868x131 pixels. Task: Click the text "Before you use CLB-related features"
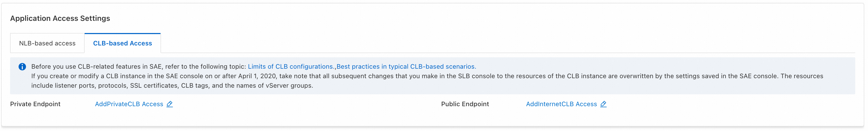click(x=84, y=67)
